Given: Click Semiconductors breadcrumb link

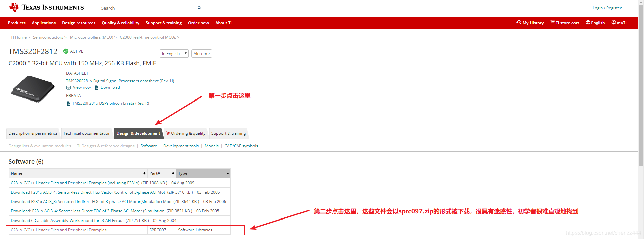Looking at the screenshot, I should click(x=48, y=37).
